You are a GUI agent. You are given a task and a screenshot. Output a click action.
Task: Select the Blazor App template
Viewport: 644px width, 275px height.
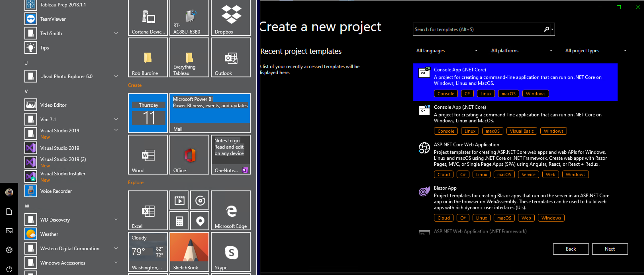(515, 203)
